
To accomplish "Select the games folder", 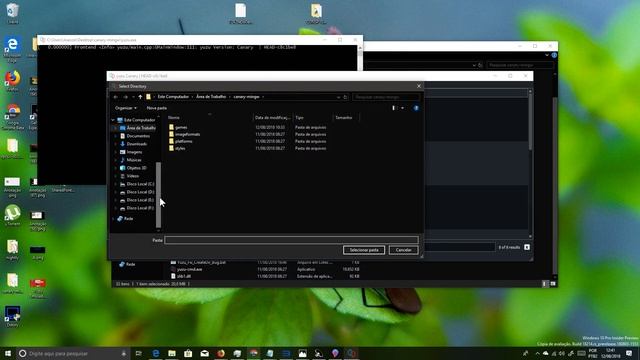I will pos(181,127).
